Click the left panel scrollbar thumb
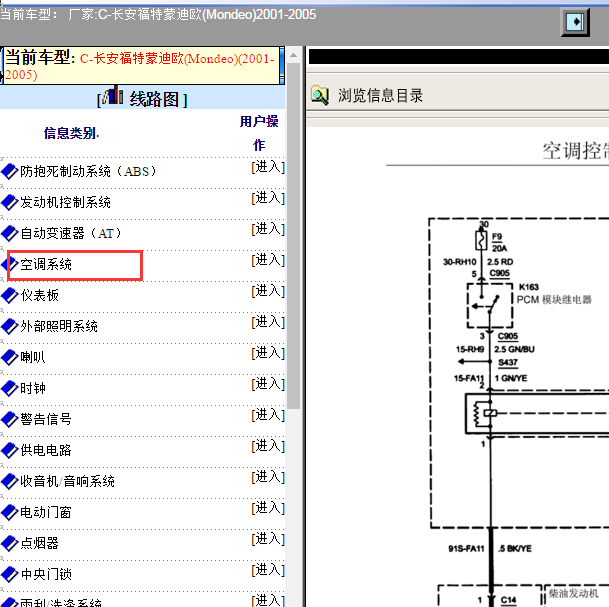609x607 pixels. pos(294,235)
